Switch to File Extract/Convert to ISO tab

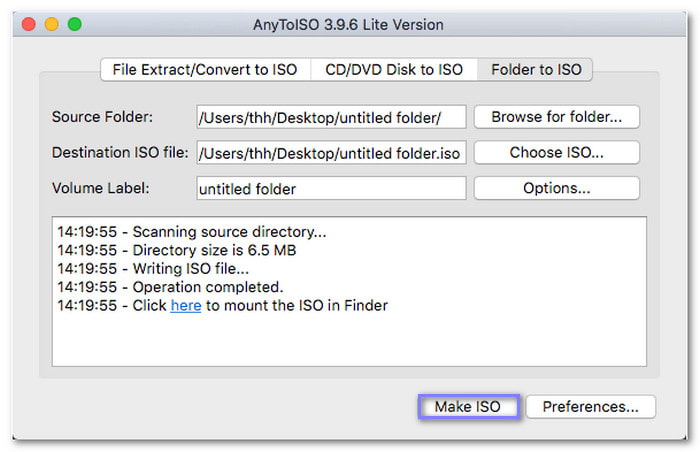[205, 70]
